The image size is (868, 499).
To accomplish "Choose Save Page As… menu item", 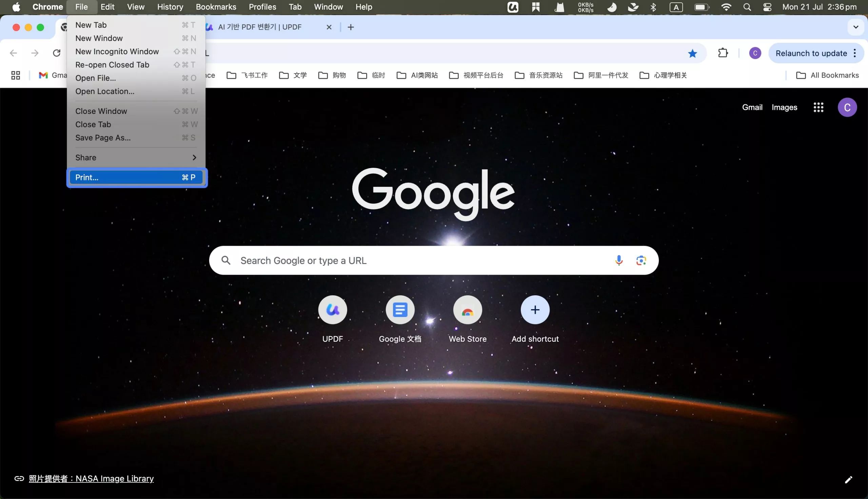I will tap(136, 138).
